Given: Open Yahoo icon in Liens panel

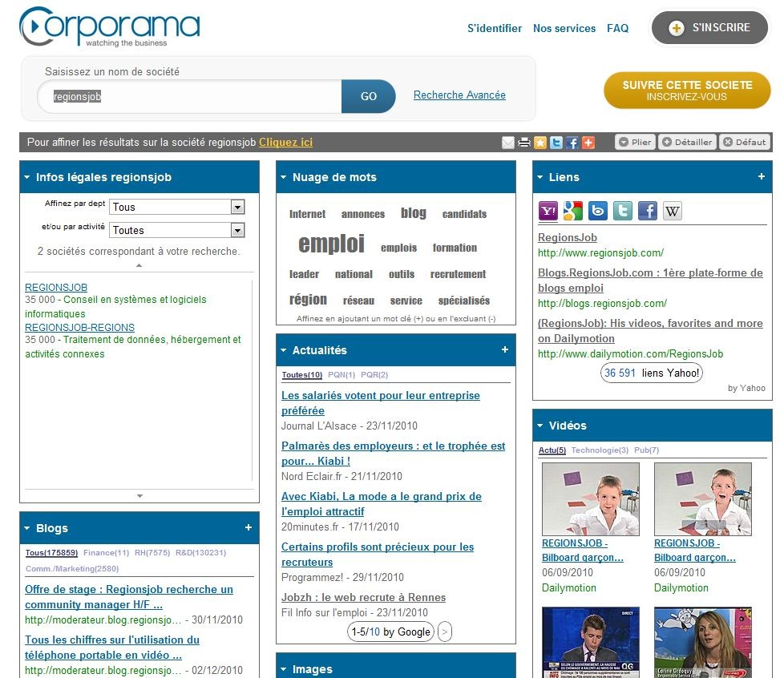Looking at the screenshot, I should coord(548,211).
